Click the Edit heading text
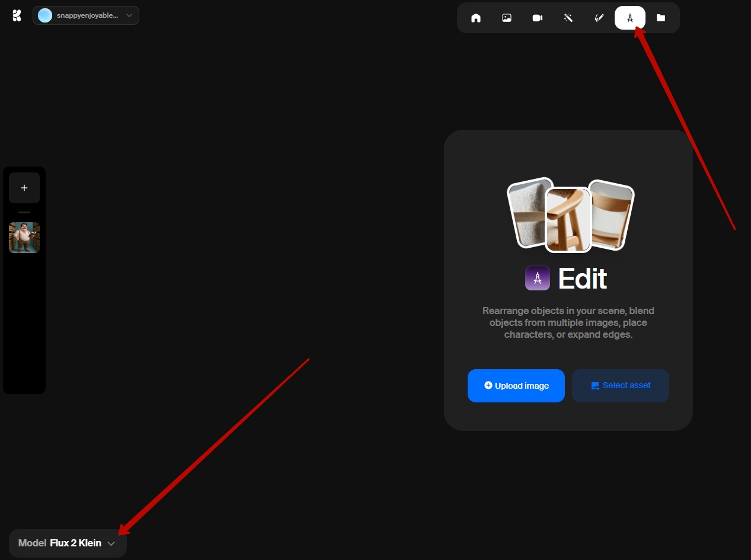 (582, 279)
